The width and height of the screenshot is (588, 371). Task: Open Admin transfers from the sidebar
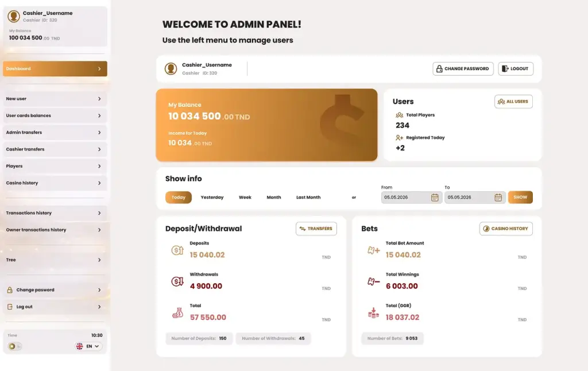point(55,133)
